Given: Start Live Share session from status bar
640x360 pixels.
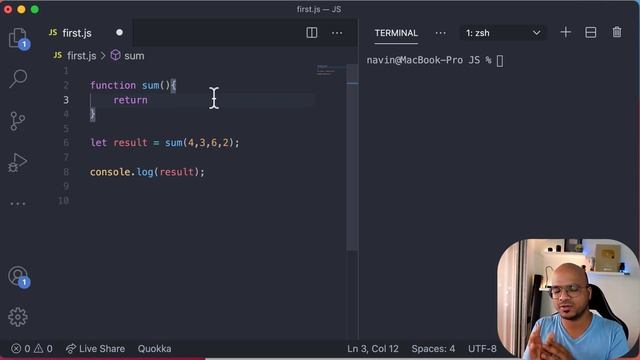Looking at the screenshot, I should (x=96, y=349).
